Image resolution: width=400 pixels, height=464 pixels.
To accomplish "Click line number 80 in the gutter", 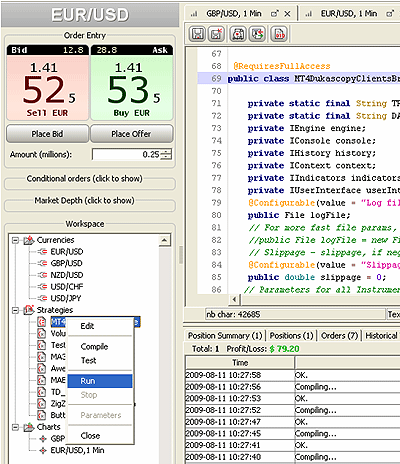I will point(216,215).
